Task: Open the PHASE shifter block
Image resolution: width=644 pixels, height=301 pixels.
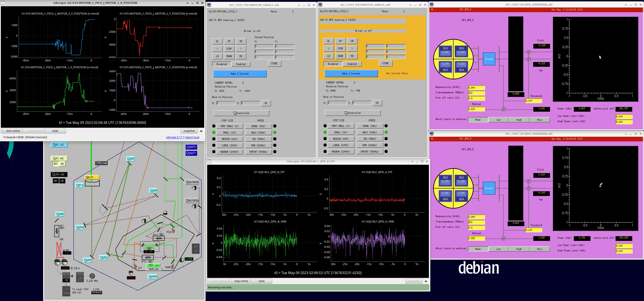Action: click(80, 277)
